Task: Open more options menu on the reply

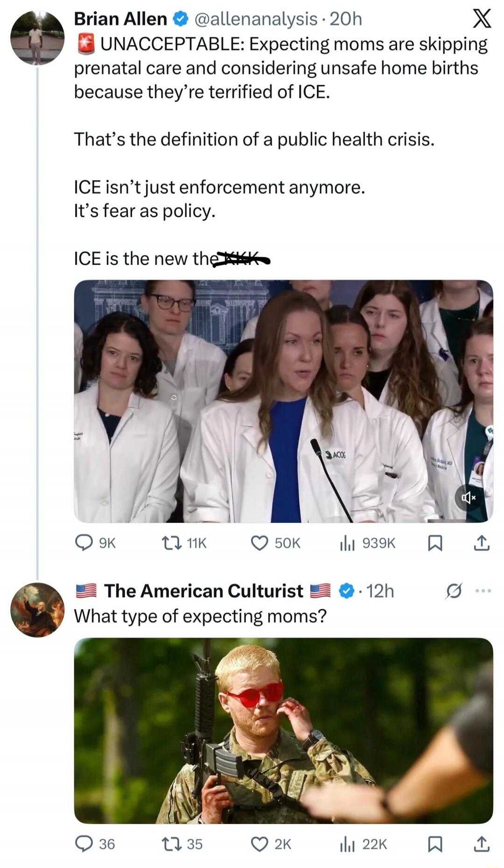Action: [x=483, y=591]
